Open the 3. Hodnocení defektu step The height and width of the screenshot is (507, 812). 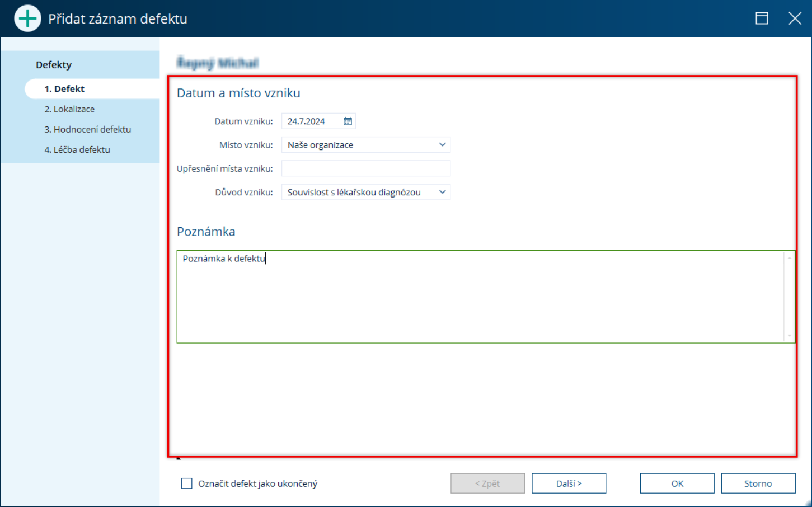pos(88,129)
